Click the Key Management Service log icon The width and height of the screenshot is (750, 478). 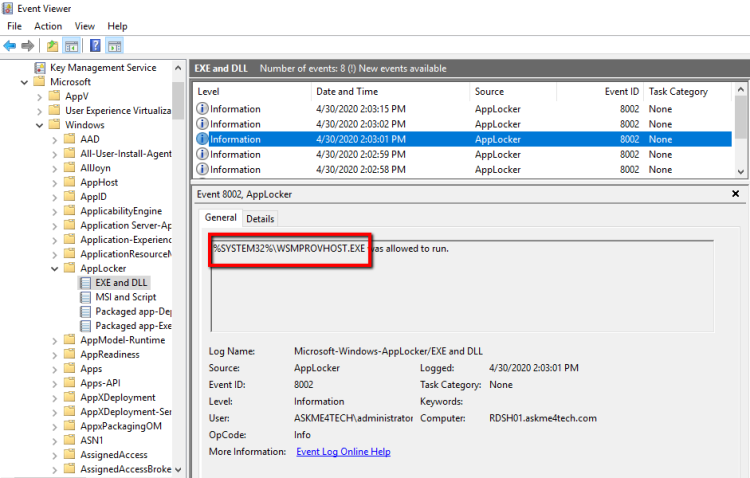(x=39, y=68)
